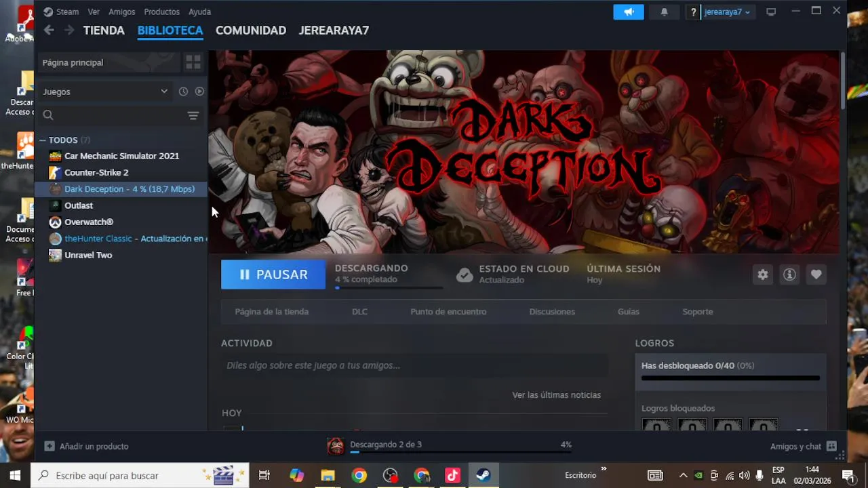Open the Juegos category dropdown
The image size is (868, 488).
tap(104, 91)
